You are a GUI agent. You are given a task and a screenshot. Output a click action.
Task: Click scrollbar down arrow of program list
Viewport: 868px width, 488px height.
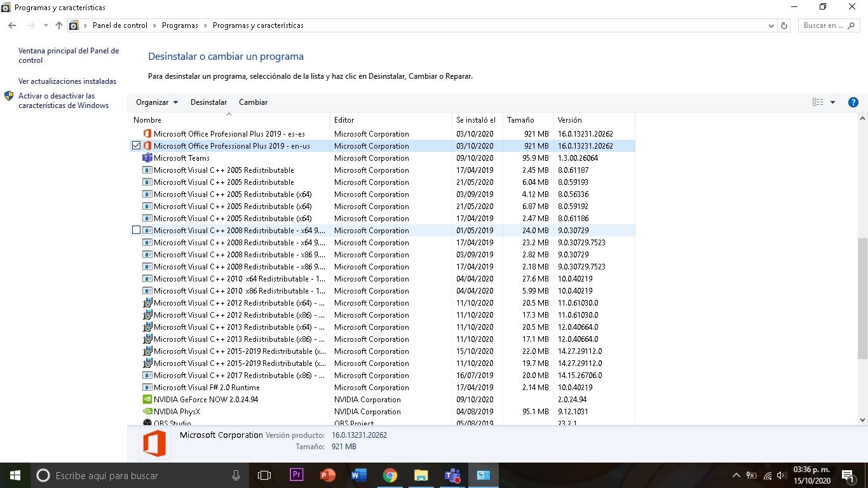pyautogui.click(x=862, y=419)
